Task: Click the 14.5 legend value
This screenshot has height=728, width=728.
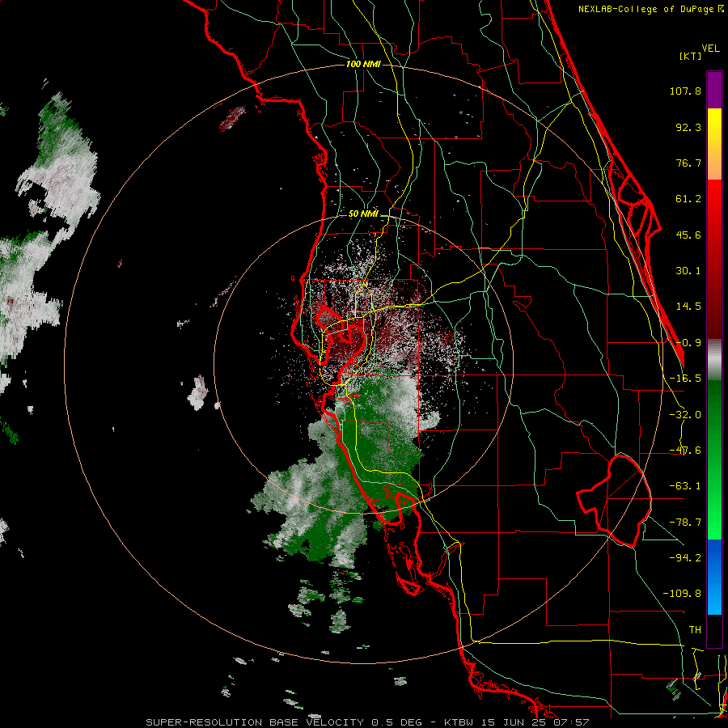Action: tap(688, 307)
